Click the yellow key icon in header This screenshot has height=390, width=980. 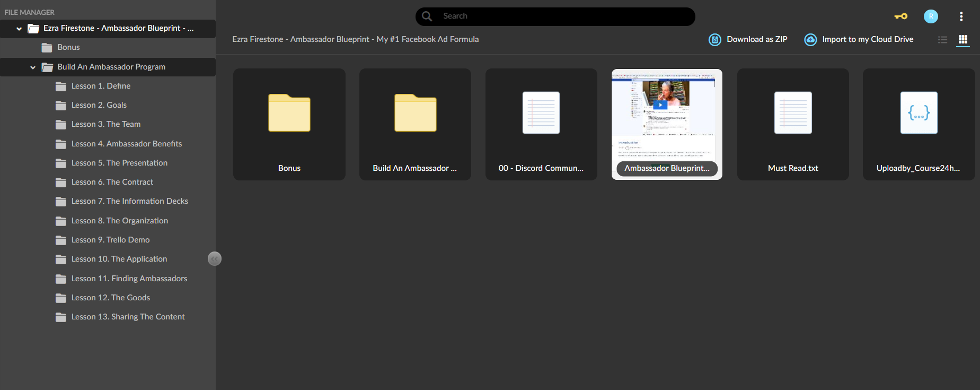(900, 16)
